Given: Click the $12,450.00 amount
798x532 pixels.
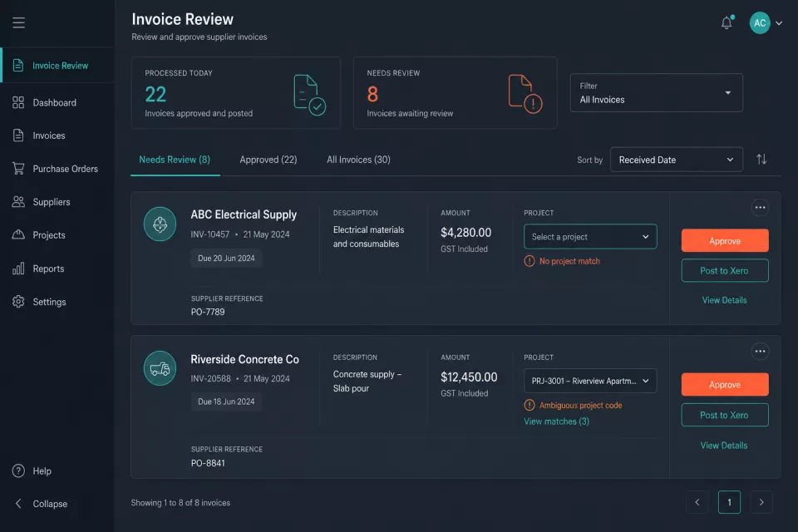Looking at the screenshot, I should [x=469, y=377].
